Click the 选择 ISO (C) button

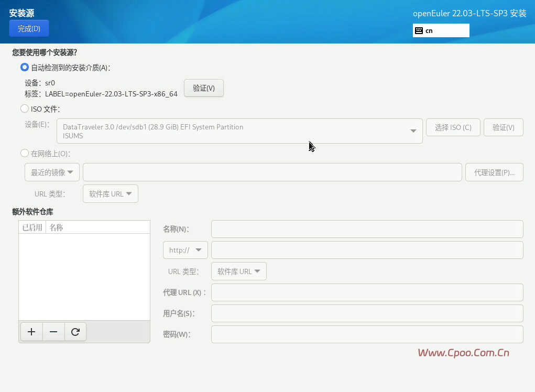pos(453,127)
